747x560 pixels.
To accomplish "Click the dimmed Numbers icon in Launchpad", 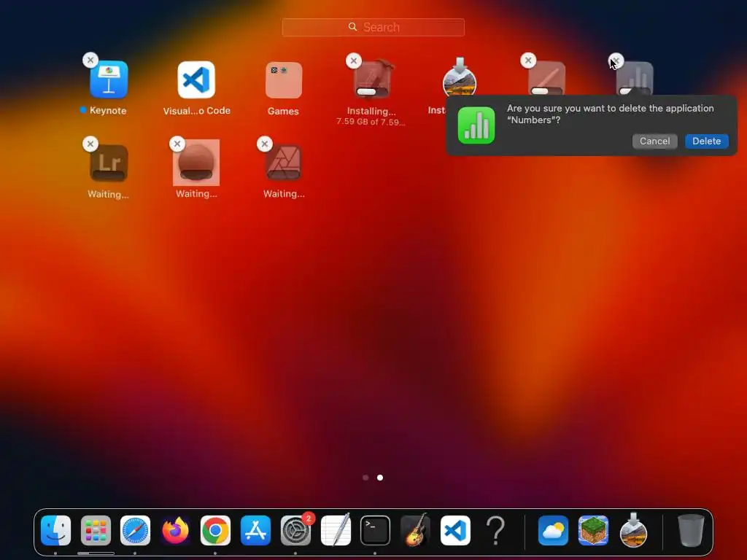I will click(635, 79).
